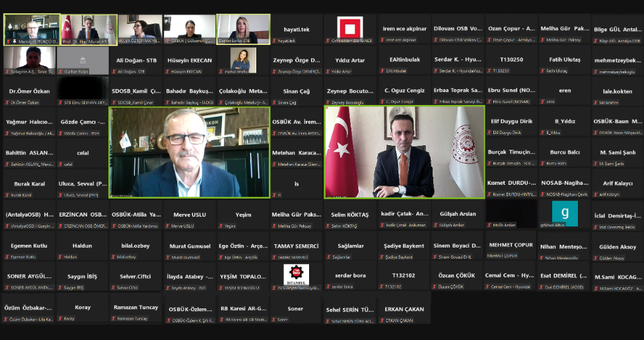Viewport: 644px width, 340px height.
Task: Select 'Bahadır Baykuş...' participant name
Action: pyautogui.click(x=190, y=91)
